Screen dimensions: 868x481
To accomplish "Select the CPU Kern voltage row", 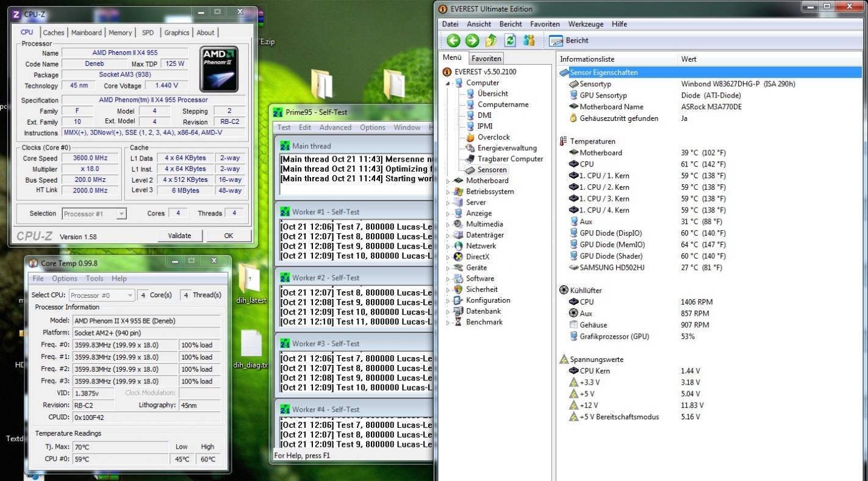I will [710, 371].
